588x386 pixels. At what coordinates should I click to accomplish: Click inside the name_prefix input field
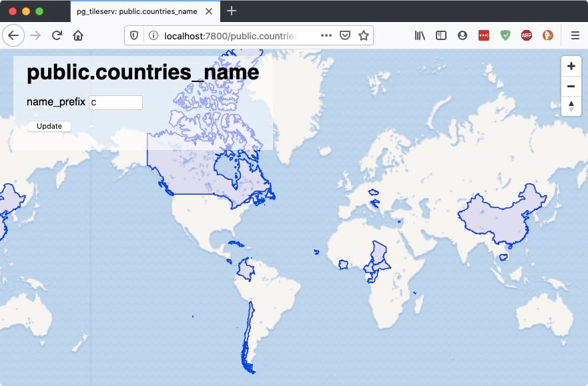pos(115,103)
